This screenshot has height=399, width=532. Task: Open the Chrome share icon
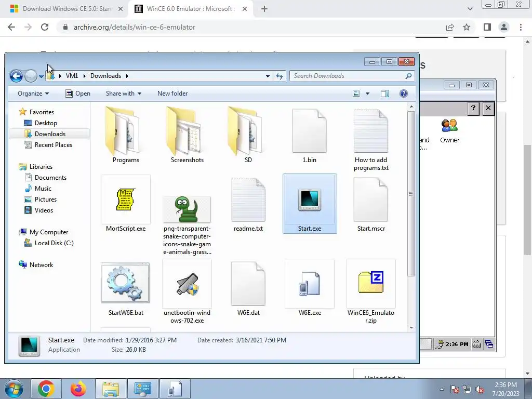click(450, 27)
